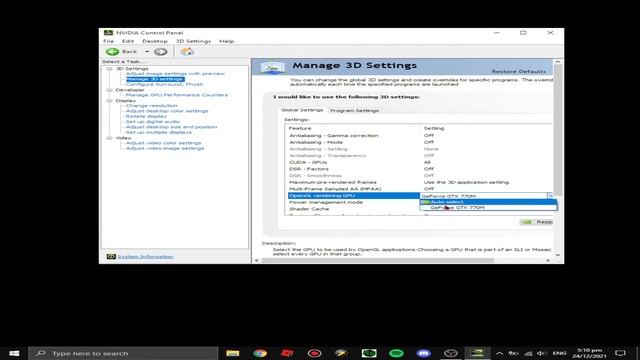Screen dimensions: 640x360
Task: Open the File menu
Action: [109, 41]
